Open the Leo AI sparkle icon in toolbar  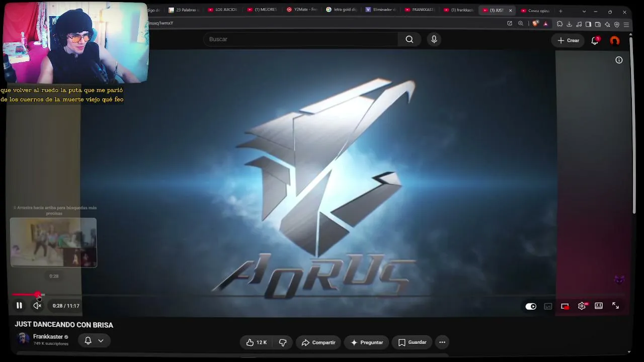(x=607, y=24)
